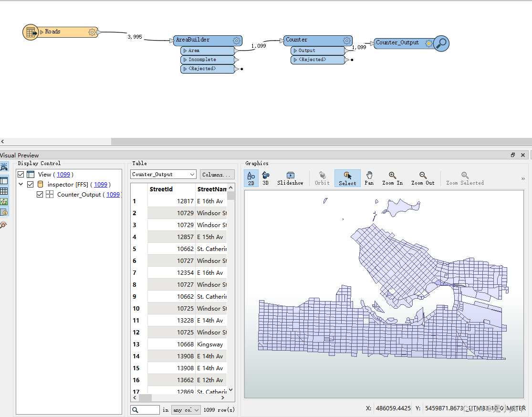Open AreaBuilder transformer settings gear
532x417 pixels.
click(237, 41)
